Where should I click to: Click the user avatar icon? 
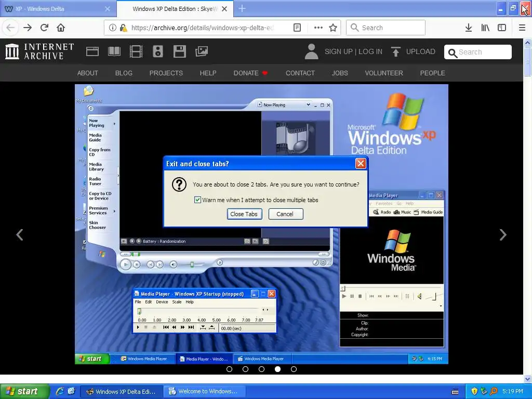pos(311,51)
